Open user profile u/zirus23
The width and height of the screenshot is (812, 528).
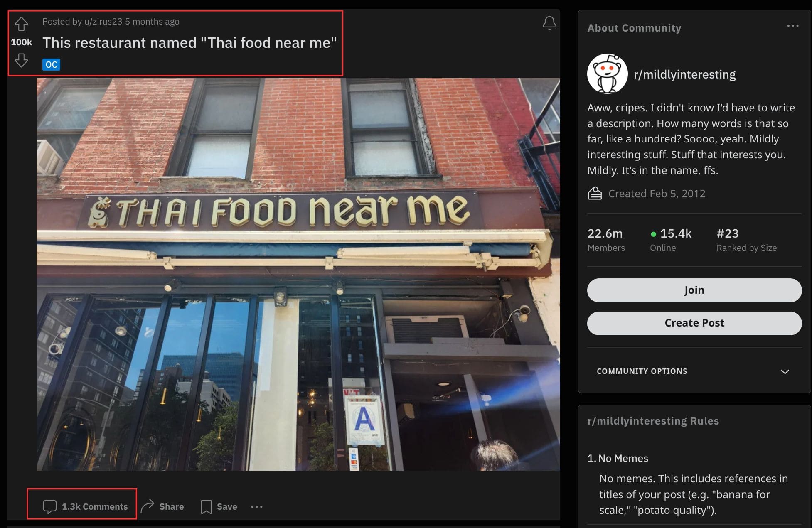(103, 22)
